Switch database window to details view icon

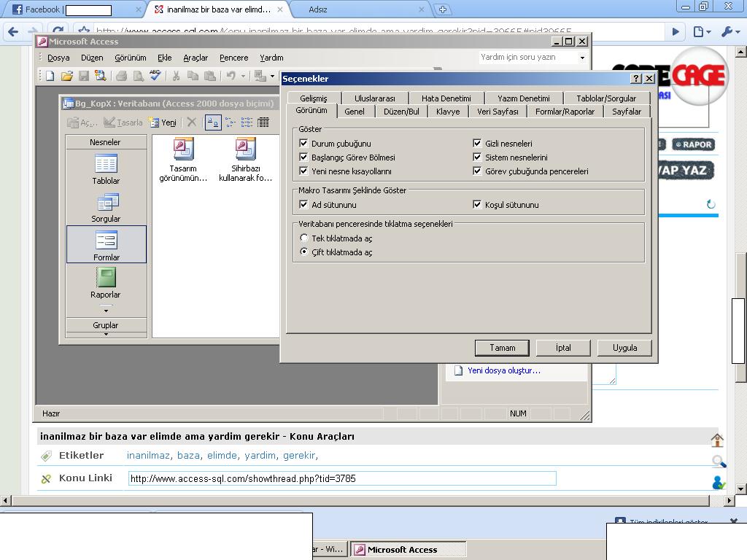(x=263, y=122)
